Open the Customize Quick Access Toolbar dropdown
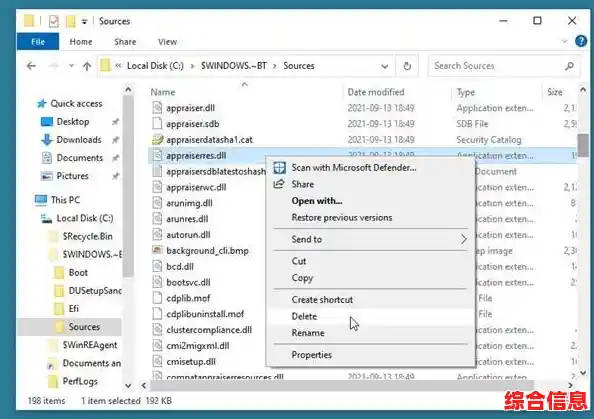Viewport: 594px width, 419px height. click(84, 22)
